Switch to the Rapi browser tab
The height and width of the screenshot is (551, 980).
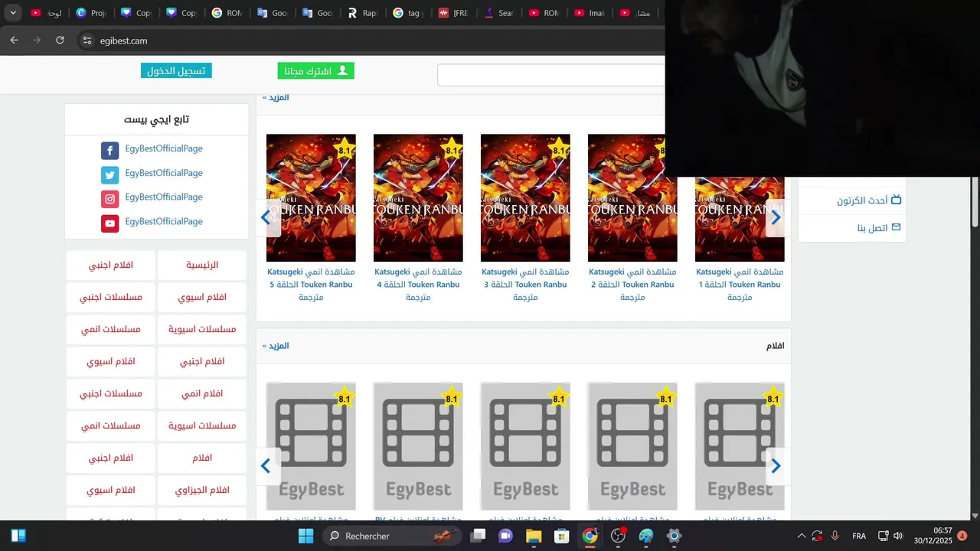362,13
